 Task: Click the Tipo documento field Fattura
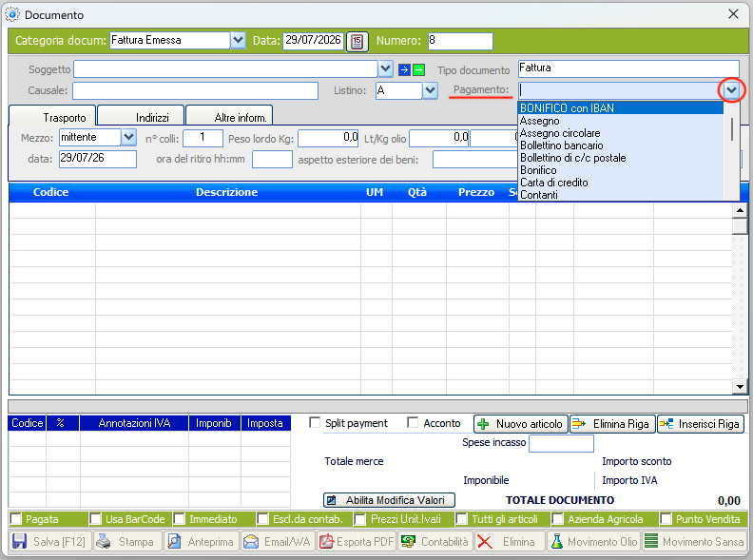628,68
